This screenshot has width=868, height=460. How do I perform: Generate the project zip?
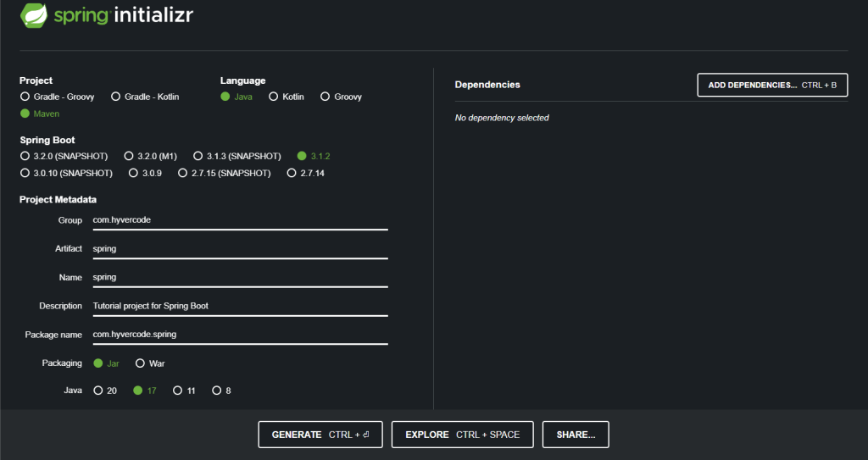point(320,435)
